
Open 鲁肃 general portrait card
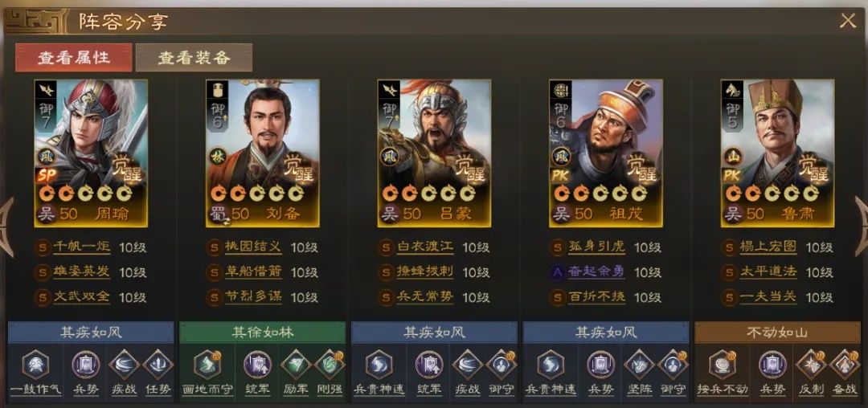pyautogui.click(x=777, y=153)
